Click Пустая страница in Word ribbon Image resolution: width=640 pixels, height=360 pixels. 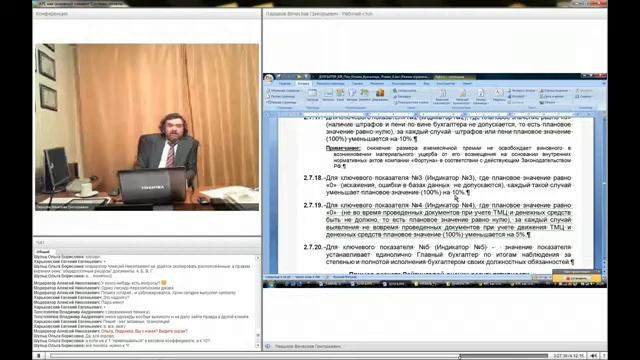pyautogui.click(x=280, y=97)
